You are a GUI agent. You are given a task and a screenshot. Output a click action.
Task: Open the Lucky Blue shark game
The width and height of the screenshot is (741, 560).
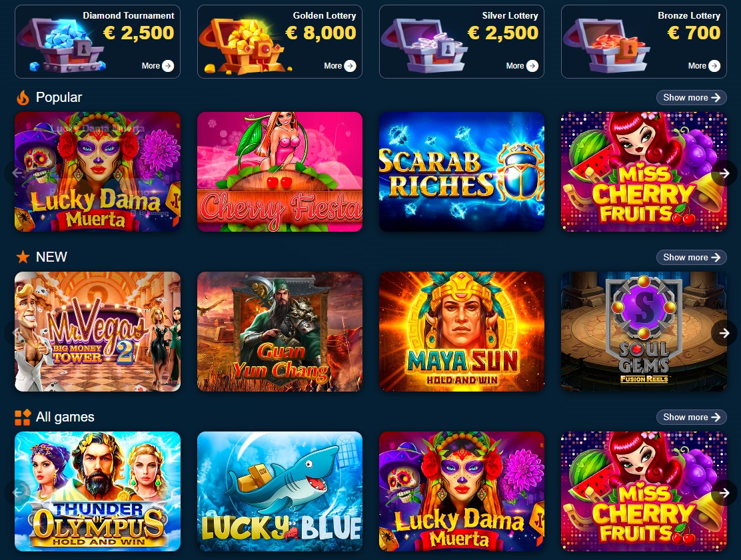click(x=280, y=491)
